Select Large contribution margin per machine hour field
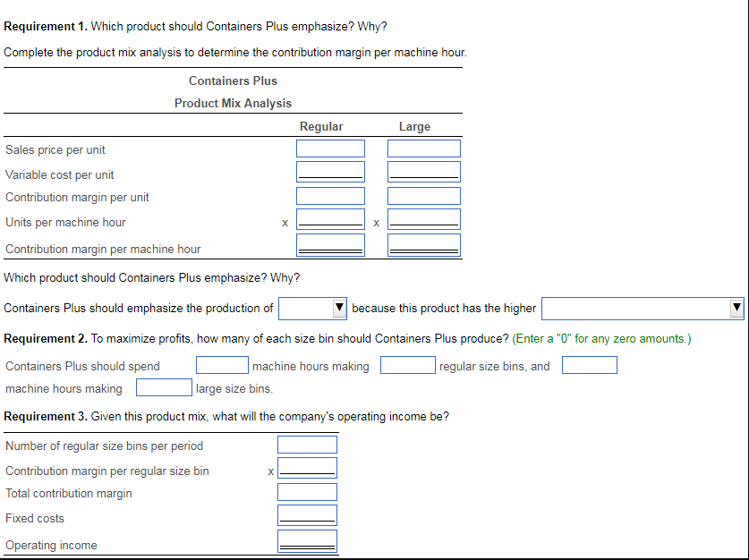 (x=423, y=242)
